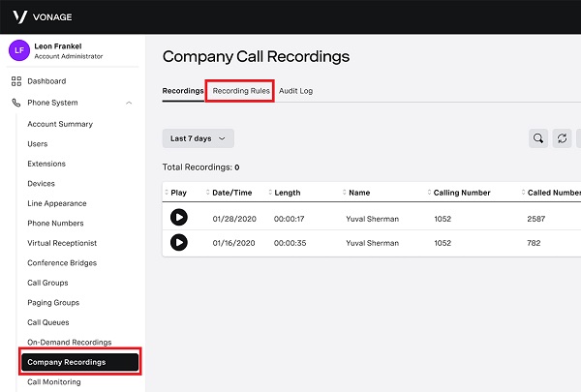Sort by Calling Number column
This screenshot has width=581, height=392.
point(462,193)
